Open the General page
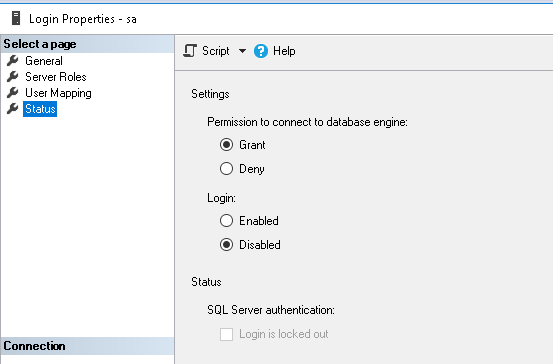The width and height of the screenshot is (553, 364). (x=44, y=61)
